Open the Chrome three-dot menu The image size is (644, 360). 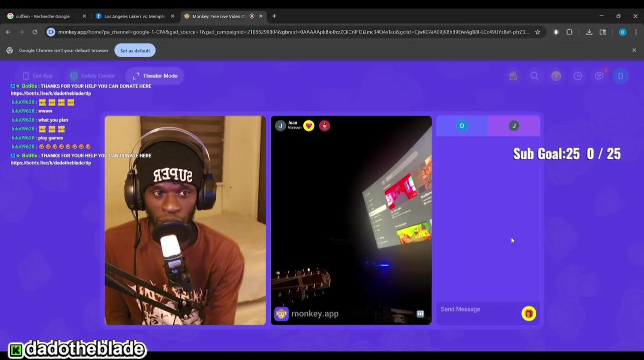(x=636, y=32)
